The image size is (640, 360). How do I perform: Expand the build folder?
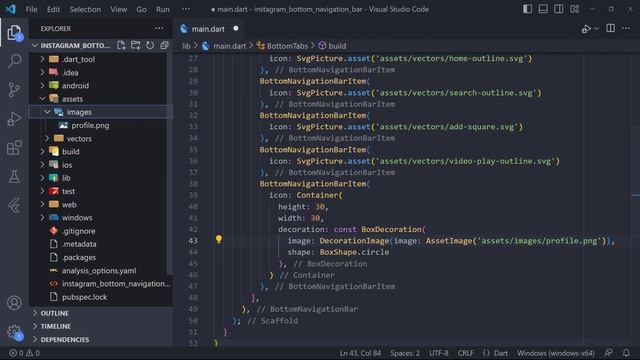pos(42,151)
